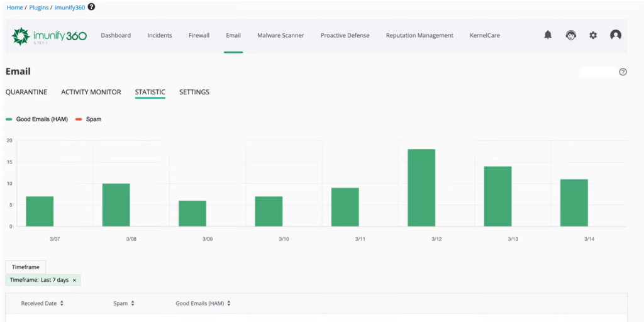Sort by Spam column
644x322 pixels.
(x=123, y=303)
